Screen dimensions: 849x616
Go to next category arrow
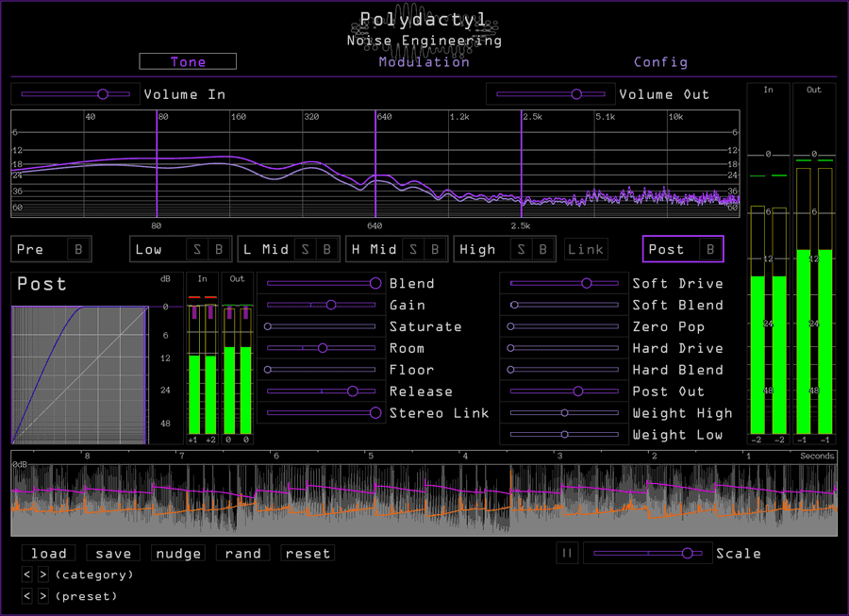point(43,574)
